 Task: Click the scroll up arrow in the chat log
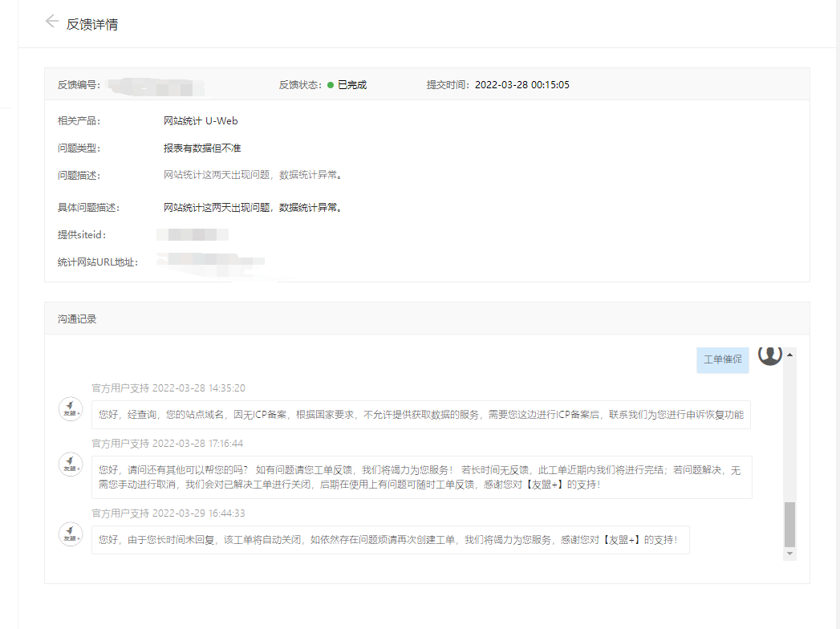pyautogui.click(x=790, y=355)
